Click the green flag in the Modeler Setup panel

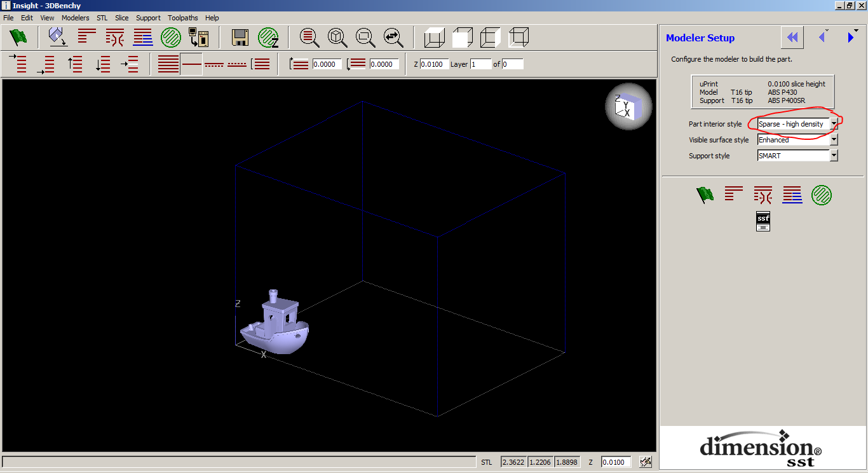(x=705, y=195)
